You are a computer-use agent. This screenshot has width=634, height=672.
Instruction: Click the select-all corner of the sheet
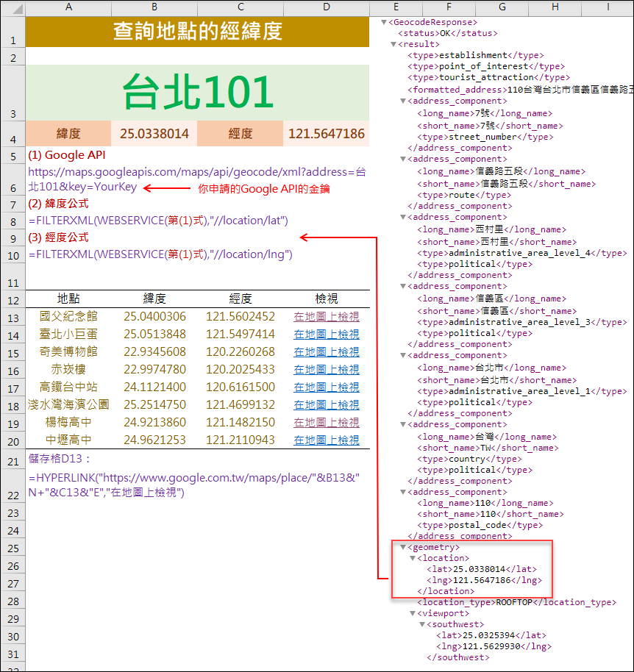(x=13, y=8)
